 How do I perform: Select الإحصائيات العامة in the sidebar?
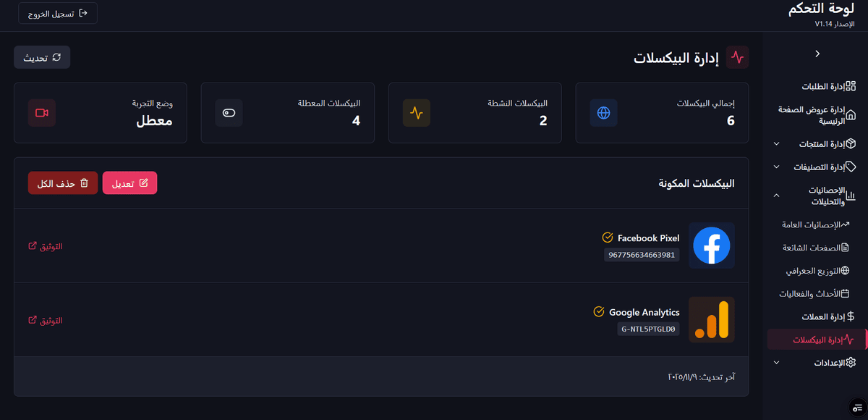click(x=815, y=224)
